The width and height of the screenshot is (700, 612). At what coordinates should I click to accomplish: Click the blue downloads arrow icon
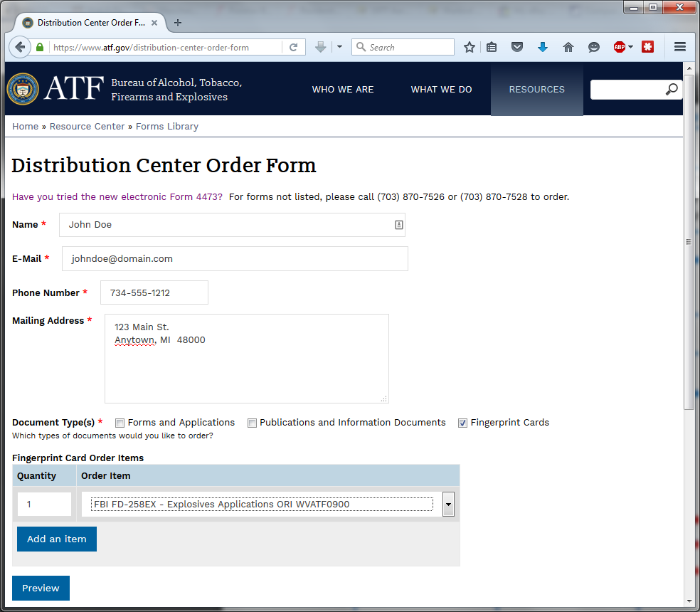tap(543, 48)
